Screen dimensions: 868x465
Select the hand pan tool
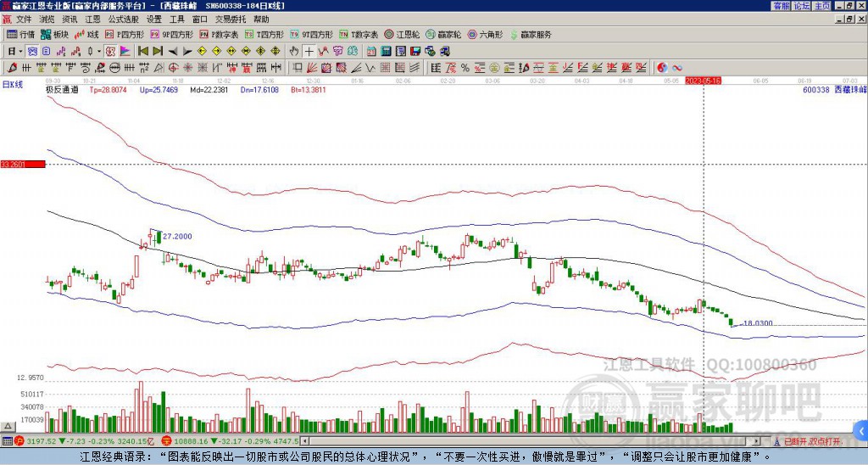pos(293,51)
